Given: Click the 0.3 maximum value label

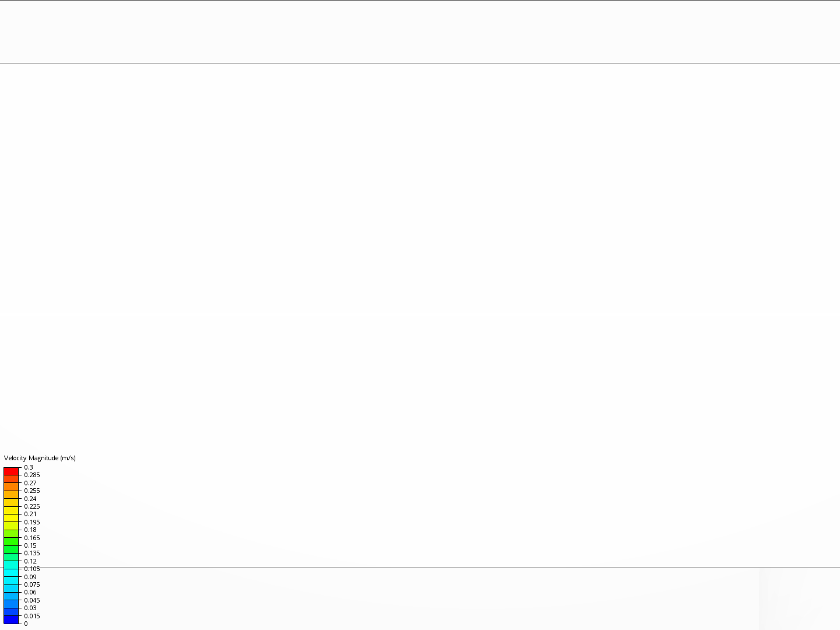Looking at the screenshot, I should (x=29, y=467).
